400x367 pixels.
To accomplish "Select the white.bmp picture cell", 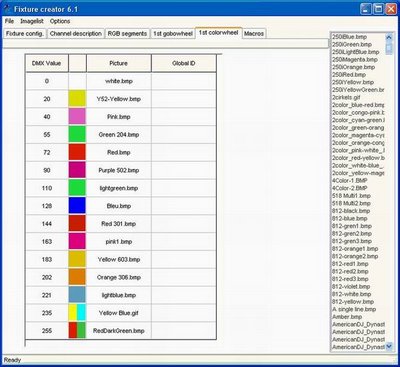I will coord(119,81).
